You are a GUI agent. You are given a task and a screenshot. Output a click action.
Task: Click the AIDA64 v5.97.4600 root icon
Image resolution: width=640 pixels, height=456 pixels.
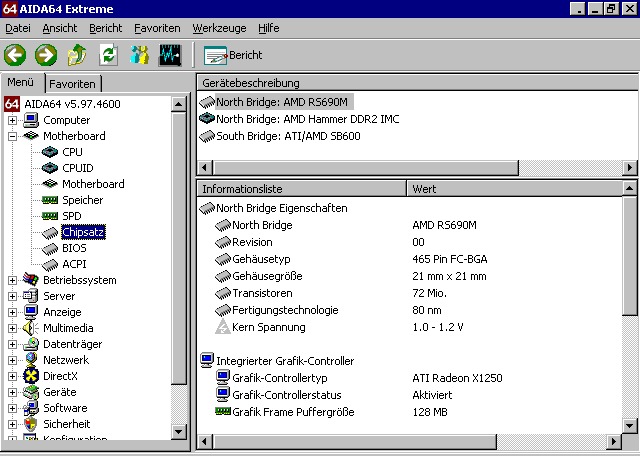click(x=12, y=104)
